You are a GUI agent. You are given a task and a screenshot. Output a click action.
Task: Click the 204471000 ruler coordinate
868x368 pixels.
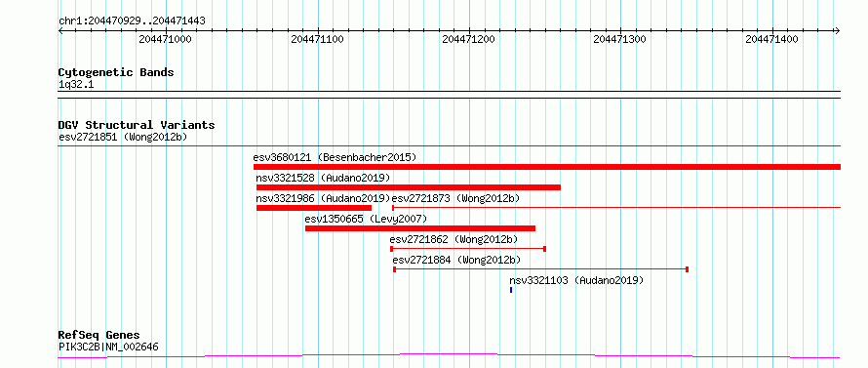click(x=165, y=39)
